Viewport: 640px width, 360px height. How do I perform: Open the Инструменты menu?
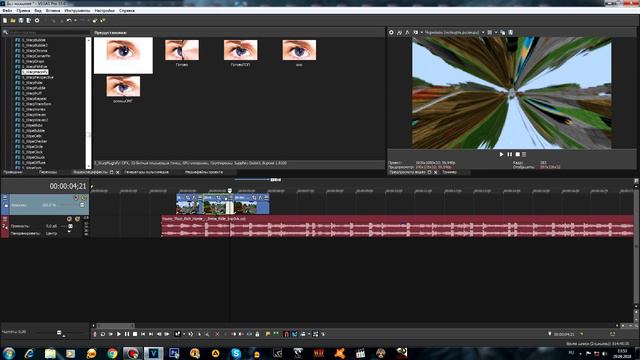[77, 10]
